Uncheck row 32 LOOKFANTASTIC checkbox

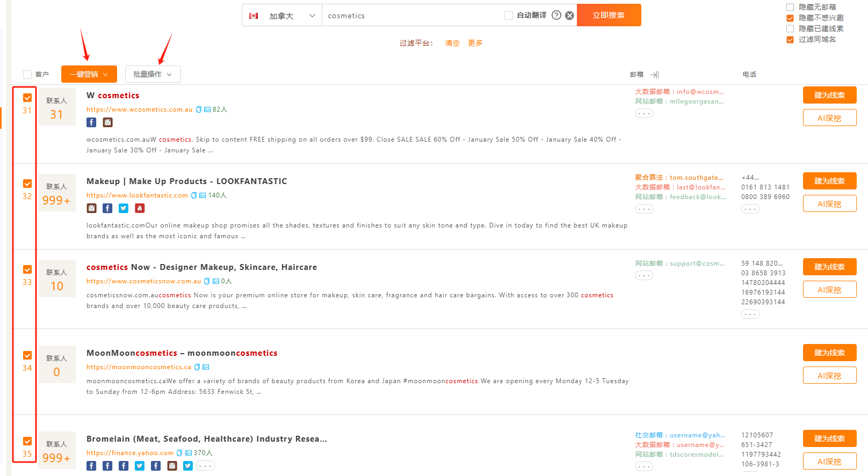coord(27,184)
